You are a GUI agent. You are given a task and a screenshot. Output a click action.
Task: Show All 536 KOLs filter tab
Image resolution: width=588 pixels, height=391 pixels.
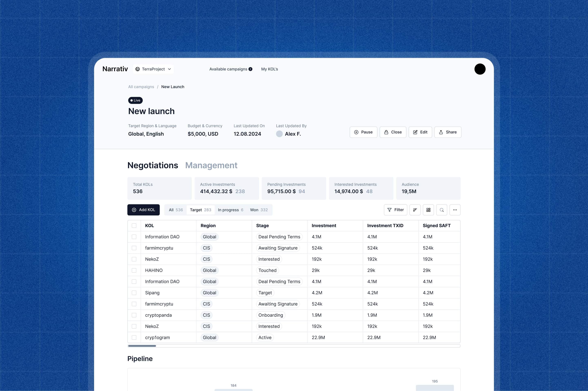pyautogui.click(x=176, y=210)
